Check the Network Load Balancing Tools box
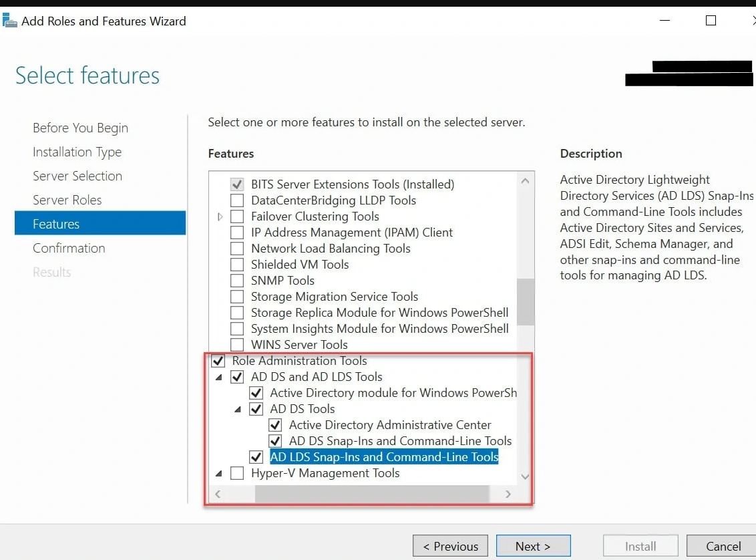This screenshot has width=756, height=560. [236, 249]
